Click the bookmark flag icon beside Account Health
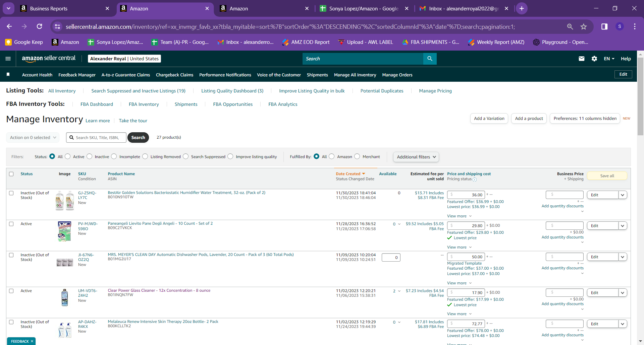The image size is (644, 345). (8, 74)
